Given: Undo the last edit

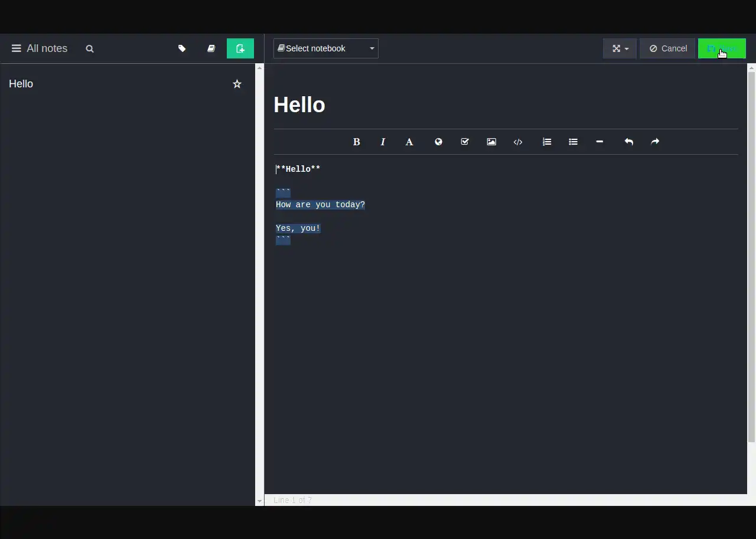Looking at the screenshot, I should [x=628, y=142].
